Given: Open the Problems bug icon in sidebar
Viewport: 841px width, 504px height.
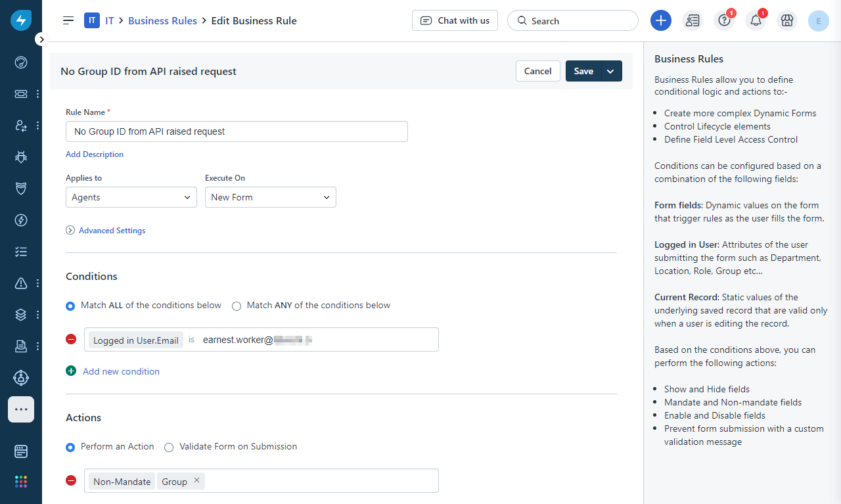Looking at the screenshot, I should coord(21,157).
